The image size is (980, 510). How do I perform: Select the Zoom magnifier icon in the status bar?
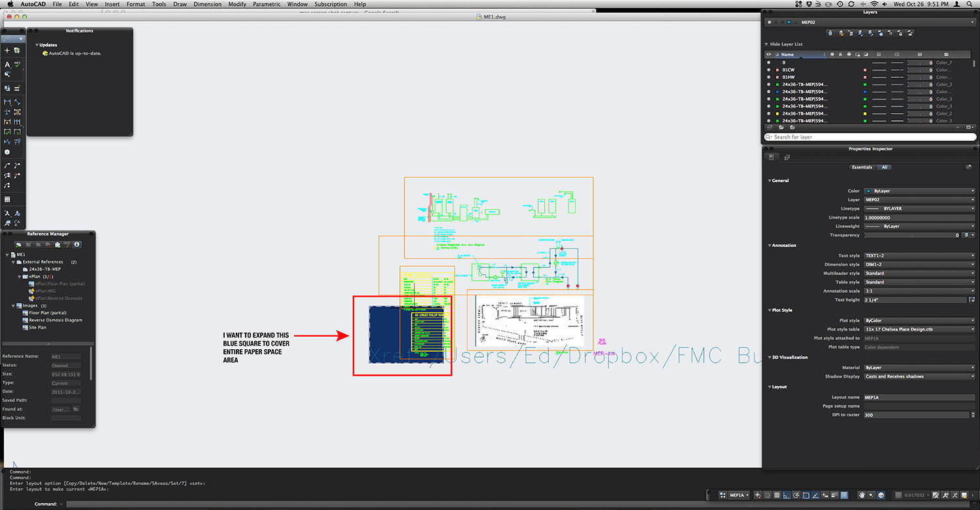(871, 495)
